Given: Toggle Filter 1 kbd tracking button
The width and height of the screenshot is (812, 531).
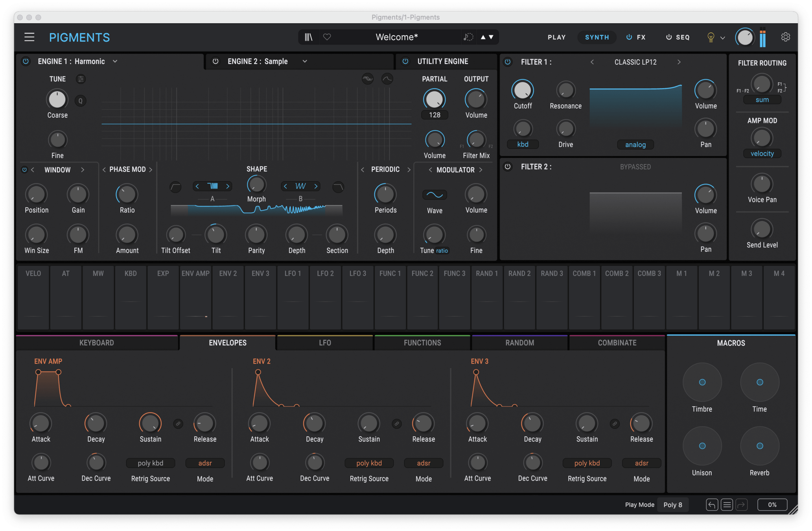Looking at the screenshot, I should click(x=523, y=144).
